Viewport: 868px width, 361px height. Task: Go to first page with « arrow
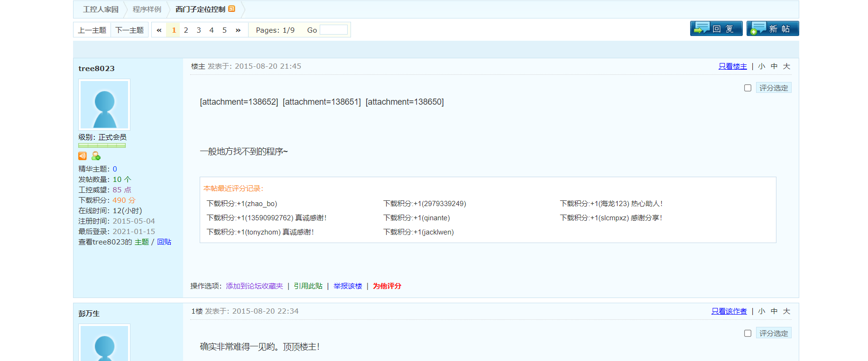(x=159, y=30)
